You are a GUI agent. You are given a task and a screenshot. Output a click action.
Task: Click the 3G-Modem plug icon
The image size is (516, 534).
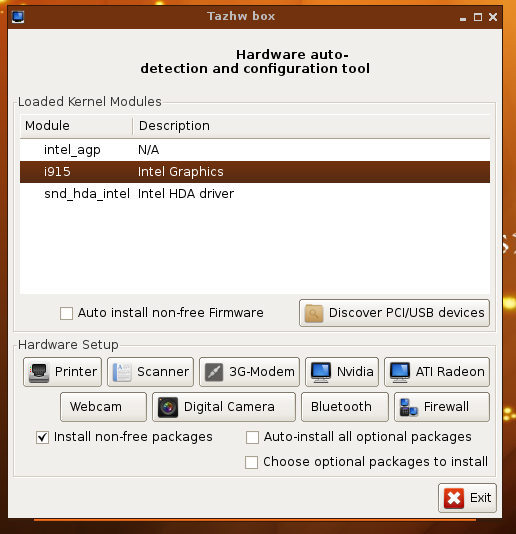pos(214,372)
